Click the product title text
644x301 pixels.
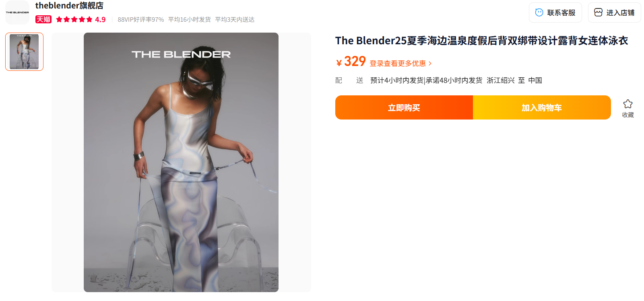coord(482,41)
